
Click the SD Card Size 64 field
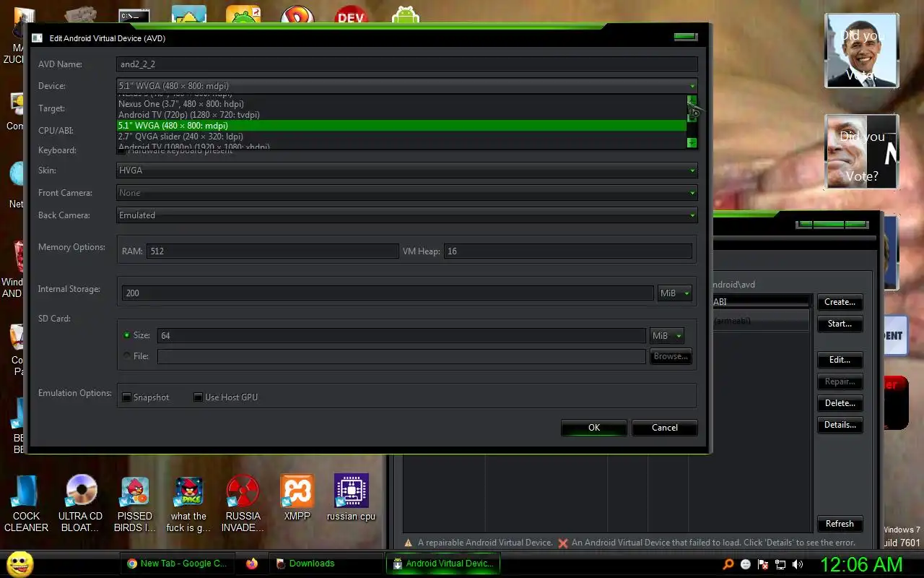point(401,335)
